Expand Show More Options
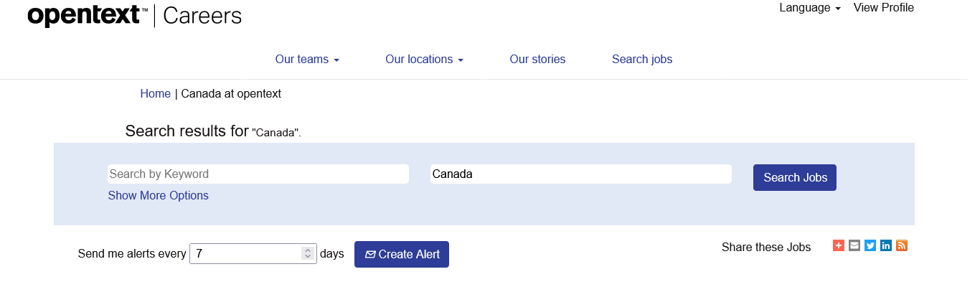Image resolution: width=980 pixels, height=287 pixels. 158,195
